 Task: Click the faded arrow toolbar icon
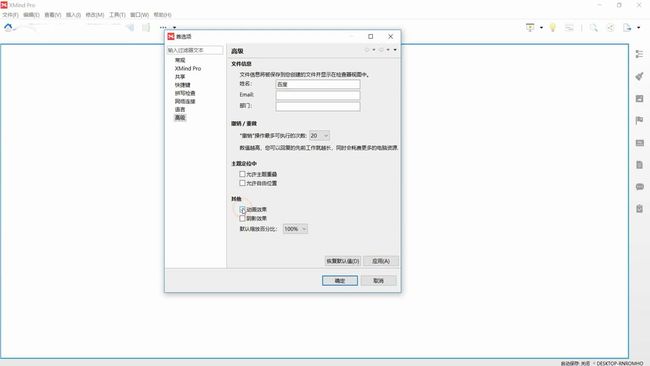[130, 27]
